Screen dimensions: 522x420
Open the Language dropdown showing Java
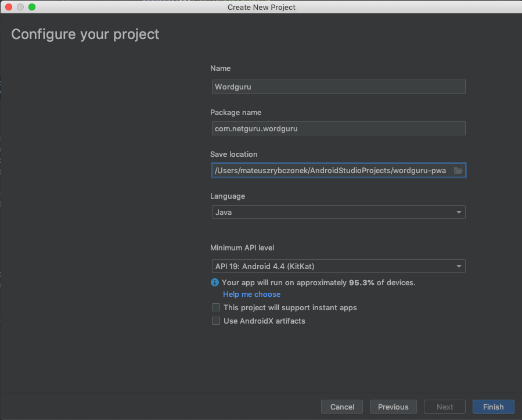coord(338,213)
